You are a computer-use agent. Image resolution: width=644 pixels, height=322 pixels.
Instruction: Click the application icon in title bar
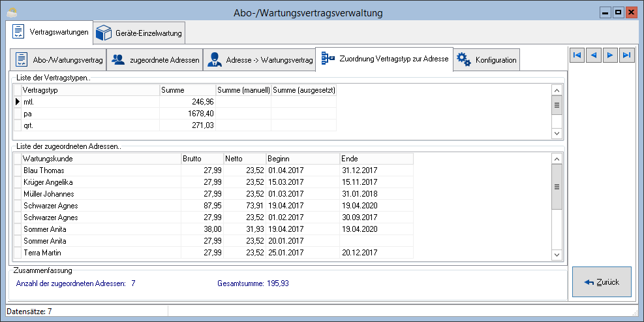(x=12, y=13)
